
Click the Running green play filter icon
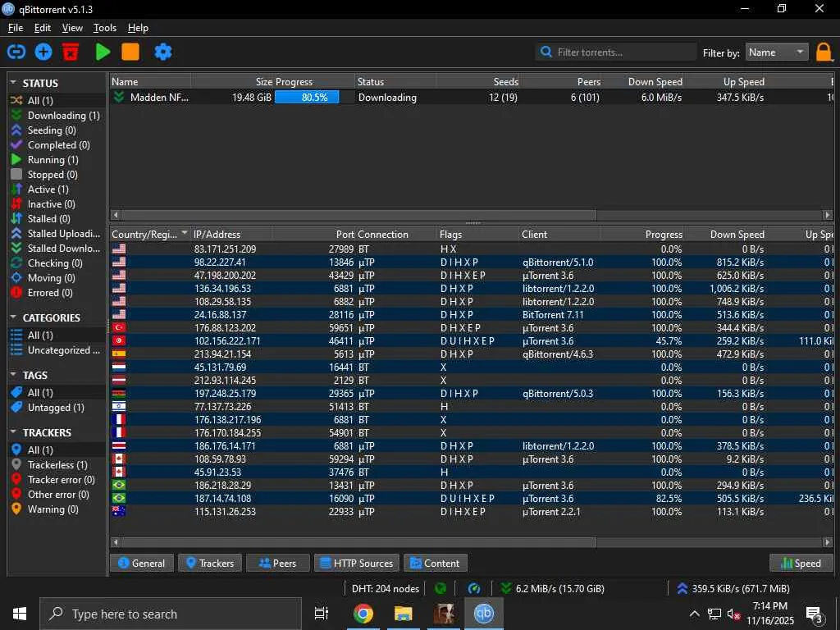[16, 160]
